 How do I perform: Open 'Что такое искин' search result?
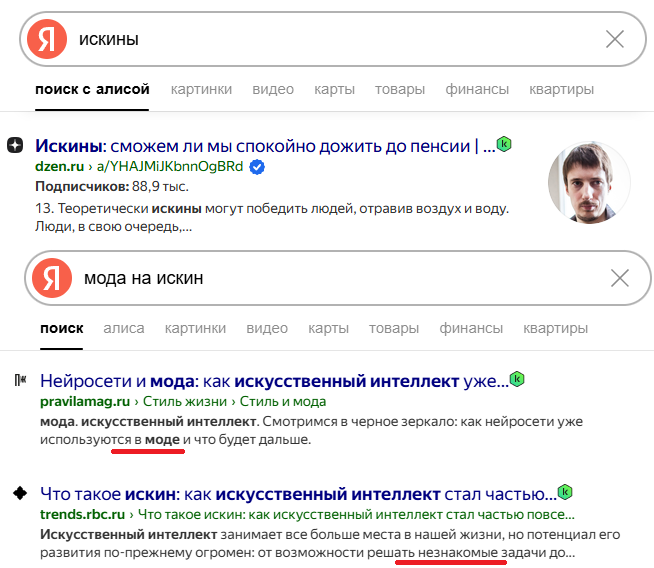tap(298, 494)
